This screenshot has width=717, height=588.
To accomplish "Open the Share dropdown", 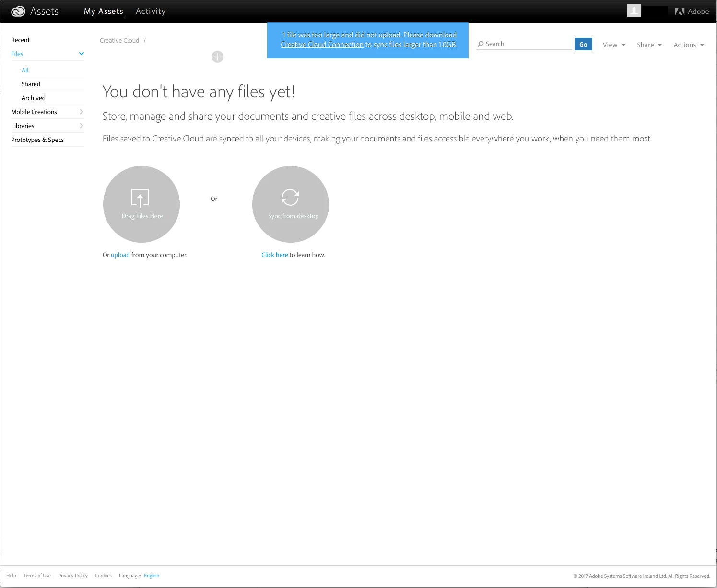I will 649,45.
